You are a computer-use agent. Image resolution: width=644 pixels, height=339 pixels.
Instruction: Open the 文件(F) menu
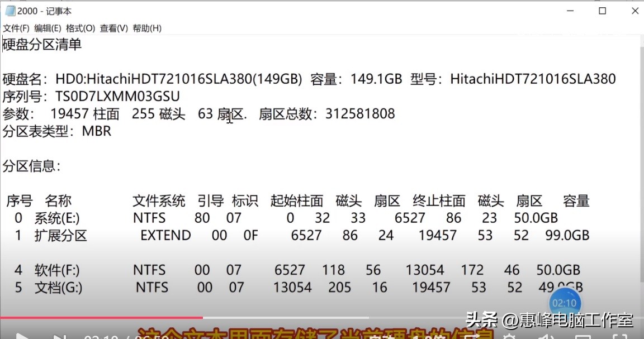click(x=15, y=27)
